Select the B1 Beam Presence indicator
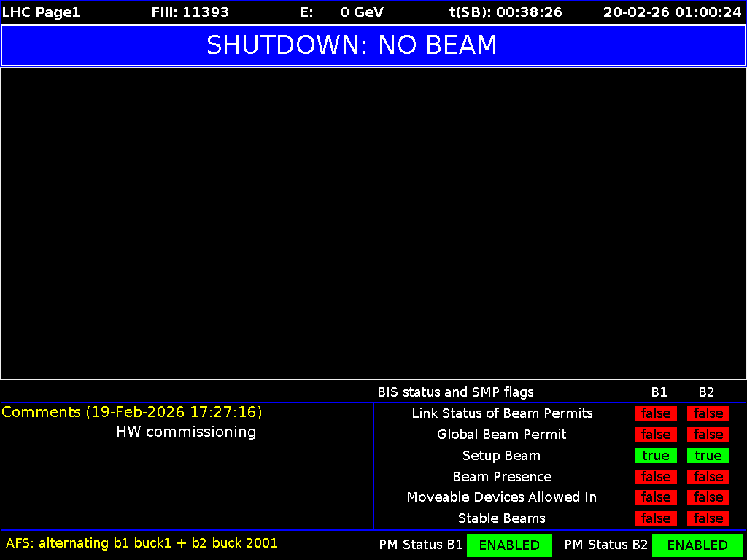Image resolution: width=747 pixels, height=560 pixels. click(655, 476)
